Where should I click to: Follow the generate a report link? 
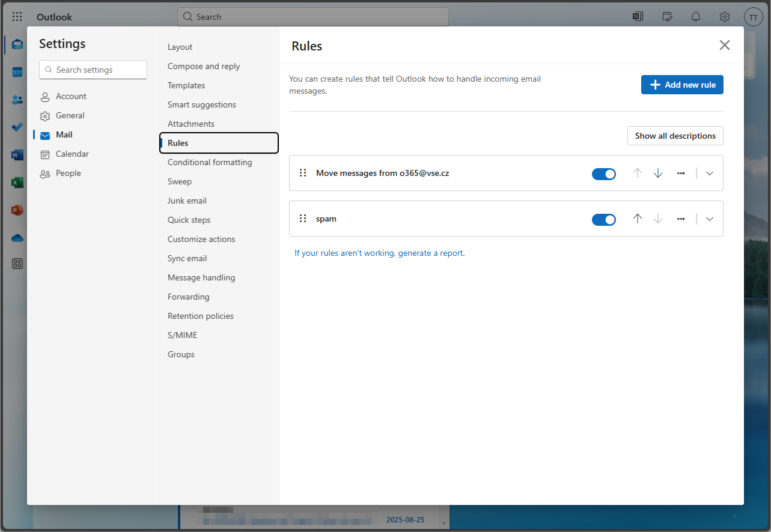[x=431, y=253]
